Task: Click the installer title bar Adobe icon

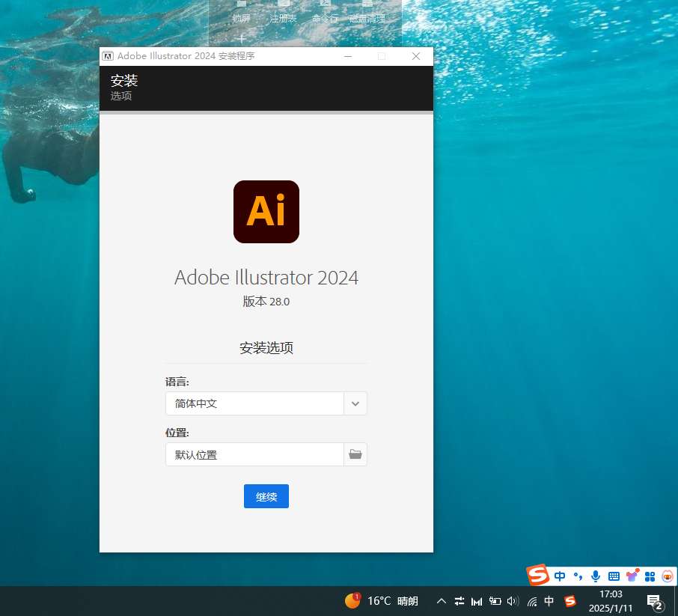Action: (108, 56)
